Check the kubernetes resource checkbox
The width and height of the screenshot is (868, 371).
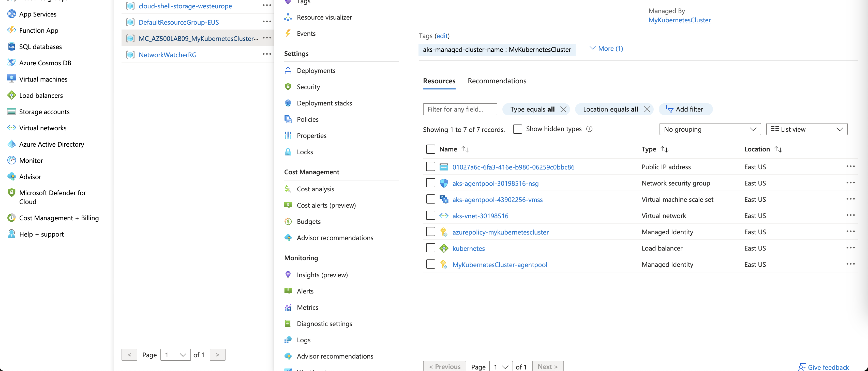[430, 248]
